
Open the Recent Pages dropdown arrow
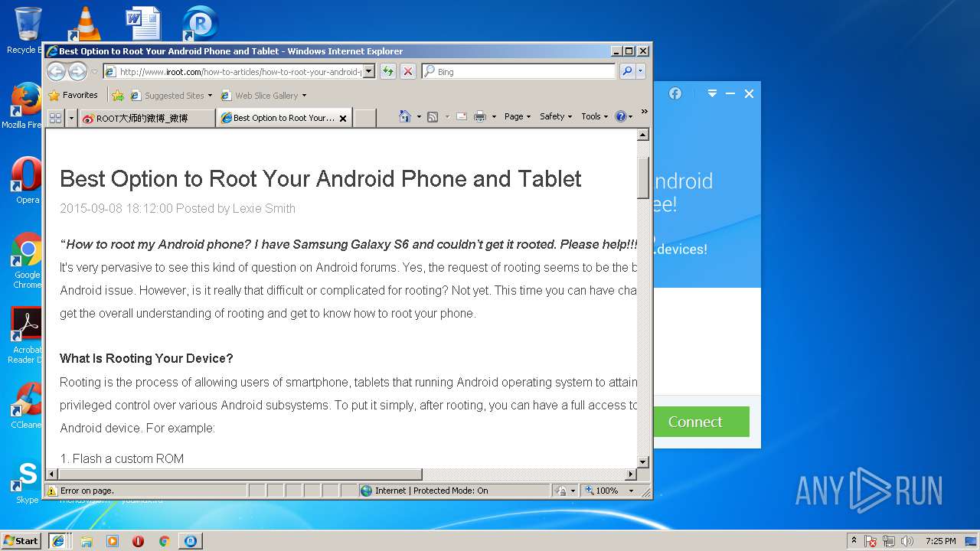point(95,72)
